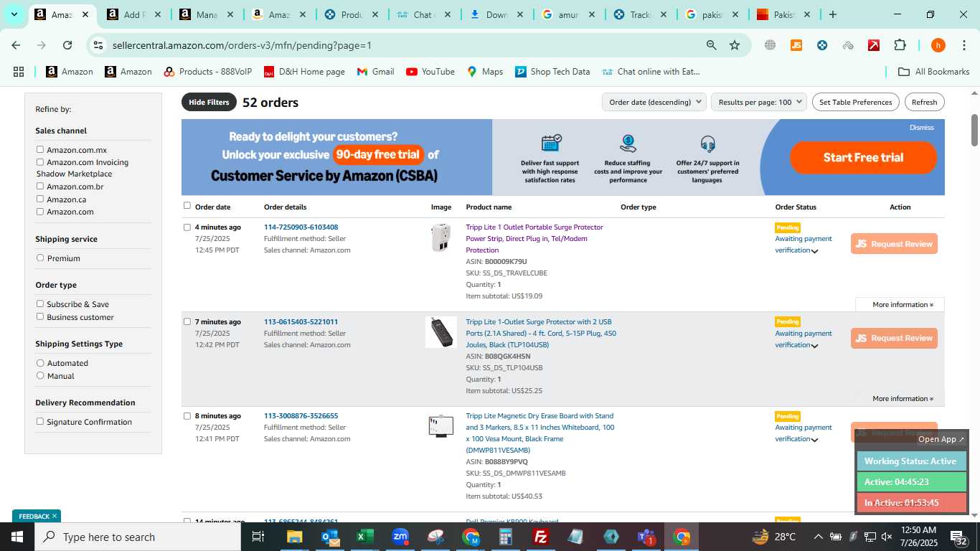This screenshot has width=980, height=551.
Task: Open the Apps grid icon in bookmarks bar
Action: point(19,72)
